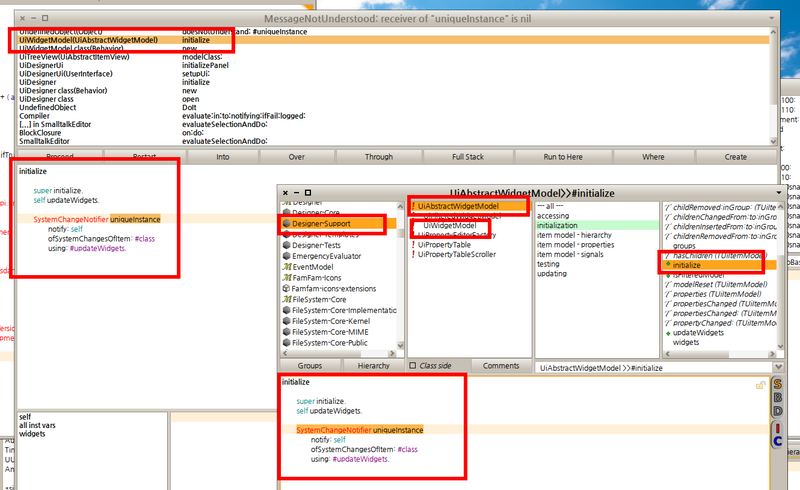Select UiDesigner class open stack frame
The height and width of the screenshot is (490, 800).
[50, 100]
